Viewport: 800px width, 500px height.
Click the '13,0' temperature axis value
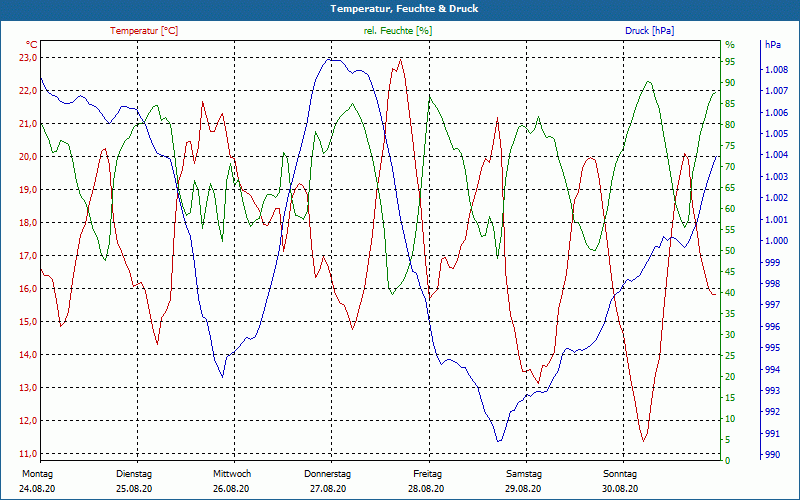[29, 388]
